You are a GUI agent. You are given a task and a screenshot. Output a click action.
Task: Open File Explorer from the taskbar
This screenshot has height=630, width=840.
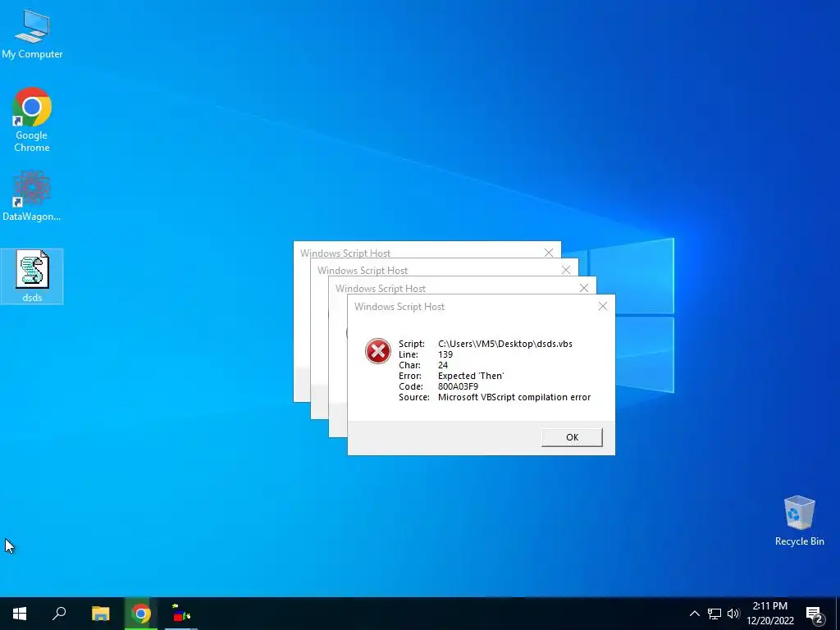pyautogui.click(x=100, y=614)
